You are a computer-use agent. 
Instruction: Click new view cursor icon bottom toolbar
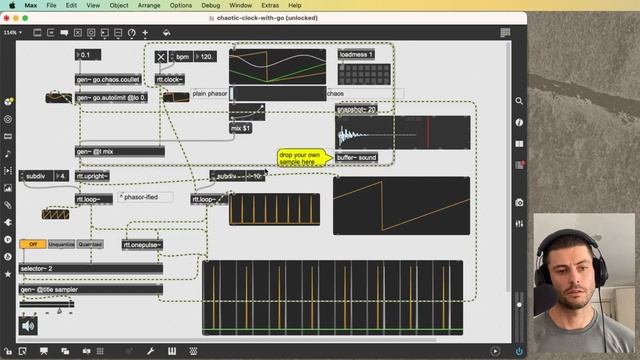(22, 351)
